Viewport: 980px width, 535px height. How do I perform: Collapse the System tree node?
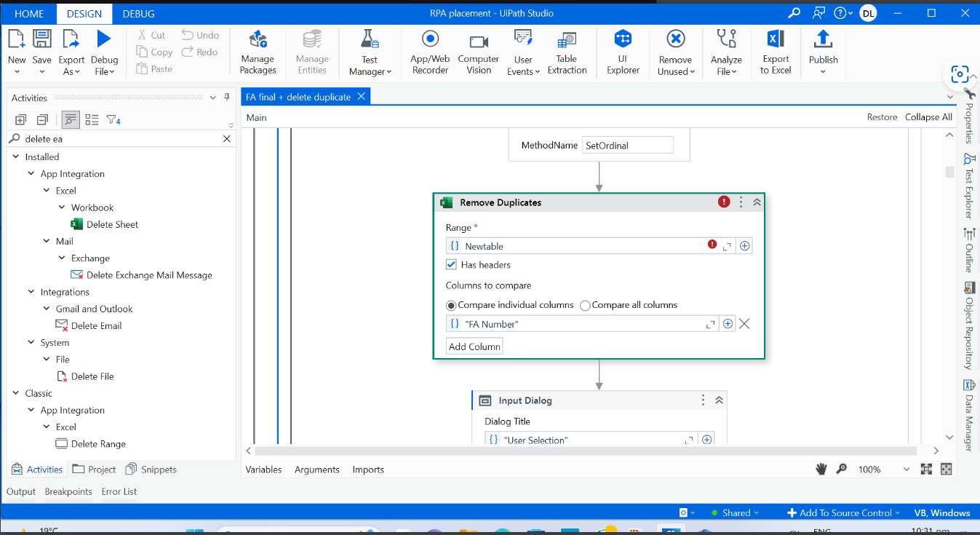pos(31,343)
